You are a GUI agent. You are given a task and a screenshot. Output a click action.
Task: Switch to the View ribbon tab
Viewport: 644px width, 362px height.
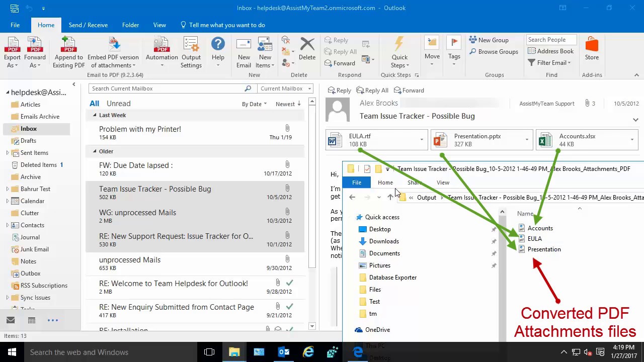click(x=159, y=25)
